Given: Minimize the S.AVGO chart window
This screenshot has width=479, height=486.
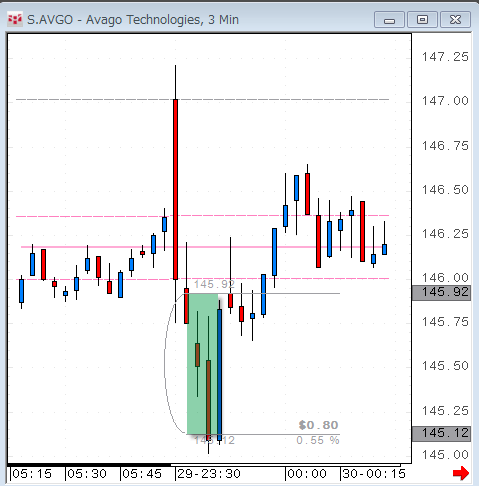Looking at the screenshot, I should (x=389, y=20).
